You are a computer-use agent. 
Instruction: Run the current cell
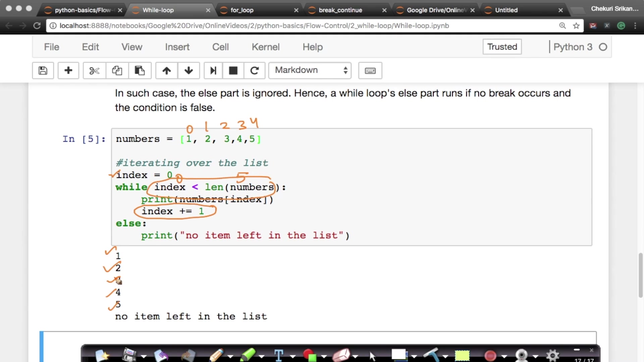click(213, 70)
